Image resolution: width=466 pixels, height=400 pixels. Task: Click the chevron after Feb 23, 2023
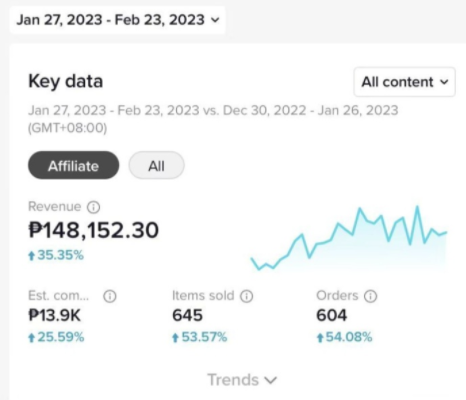[x=216, y=20]
